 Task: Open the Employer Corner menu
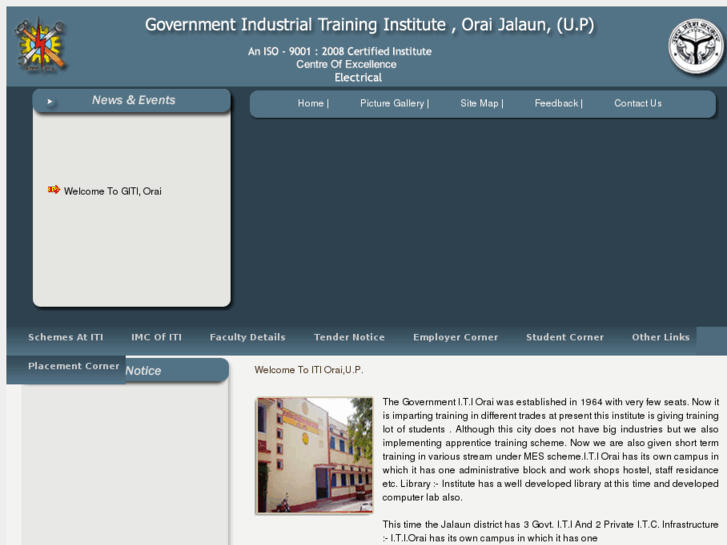click(x=455, y=337)
